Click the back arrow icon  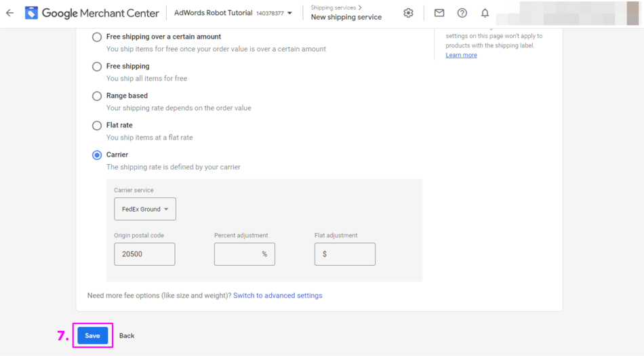click(x=9, y=13)
